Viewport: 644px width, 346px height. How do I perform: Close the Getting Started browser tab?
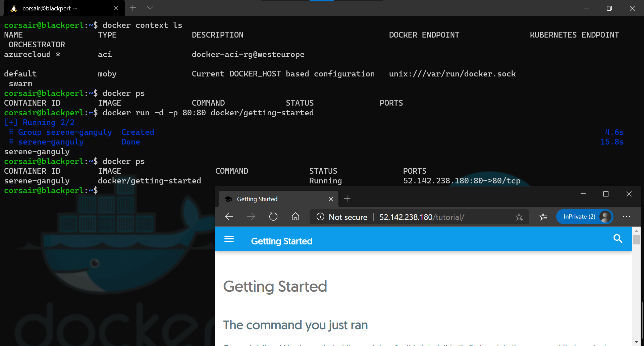(331, 199)
